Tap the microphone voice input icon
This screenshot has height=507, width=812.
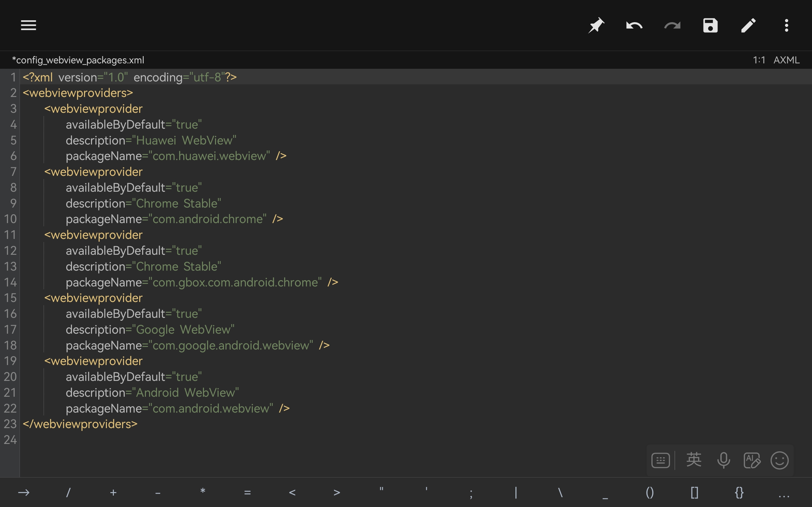click(724, 460)
